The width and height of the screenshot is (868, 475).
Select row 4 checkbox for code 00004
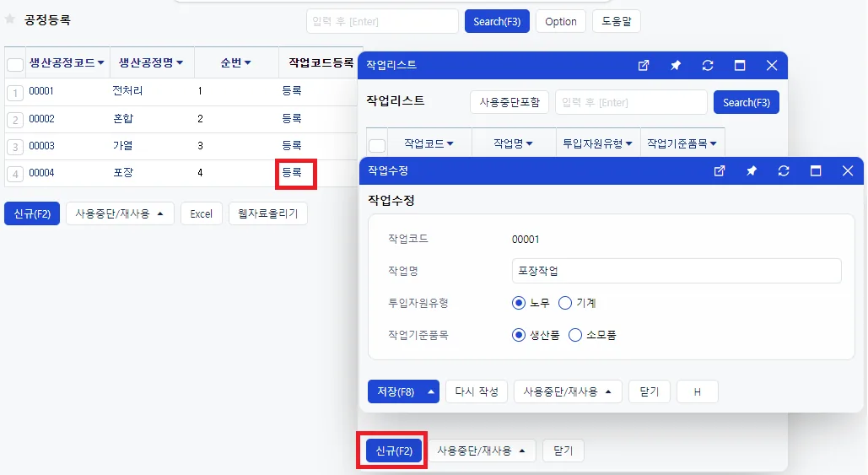click(15, 174)
